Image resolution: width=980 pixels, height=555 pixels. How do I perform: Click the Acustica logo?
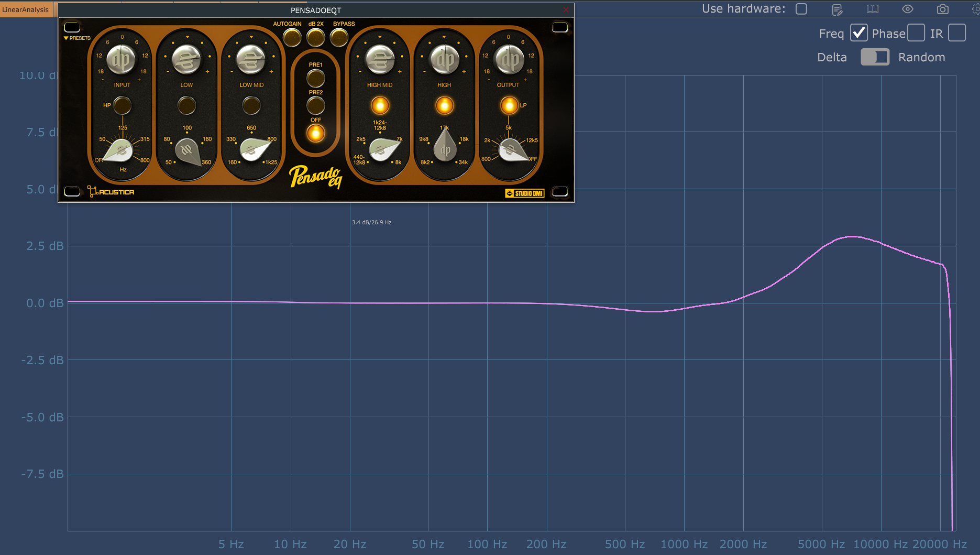tap(111, 192)
